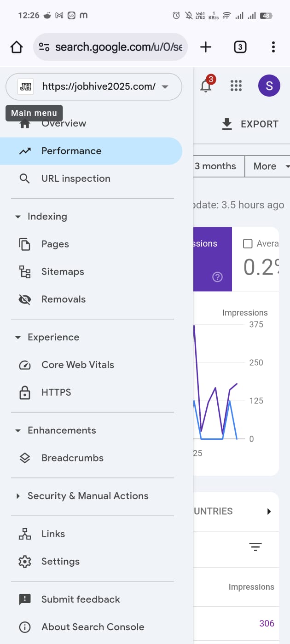This screenshot has width=290, height=644.
Task: Click the Links network icon
Action: (x=25, y=534)
